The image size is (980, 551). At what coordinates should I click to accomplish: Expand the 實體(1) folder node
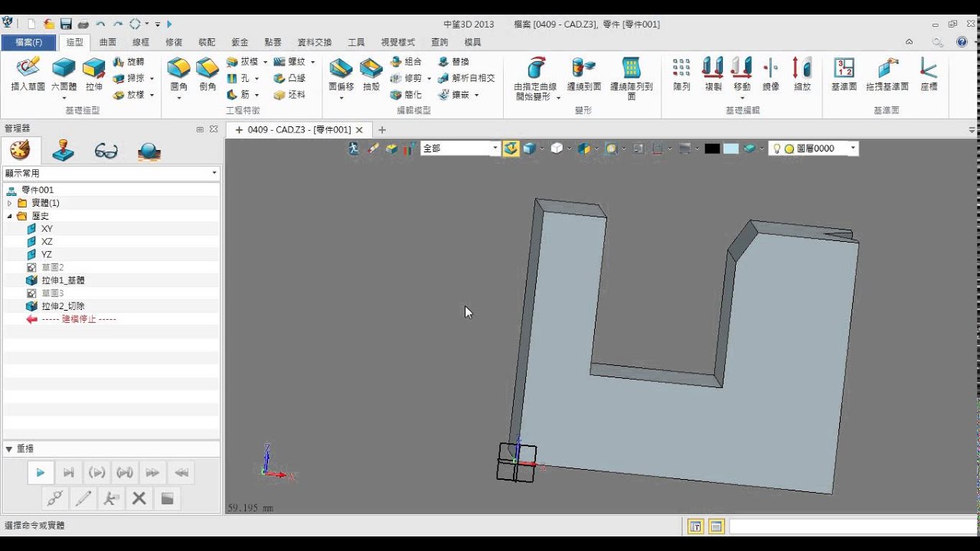[x=9, y=203]
